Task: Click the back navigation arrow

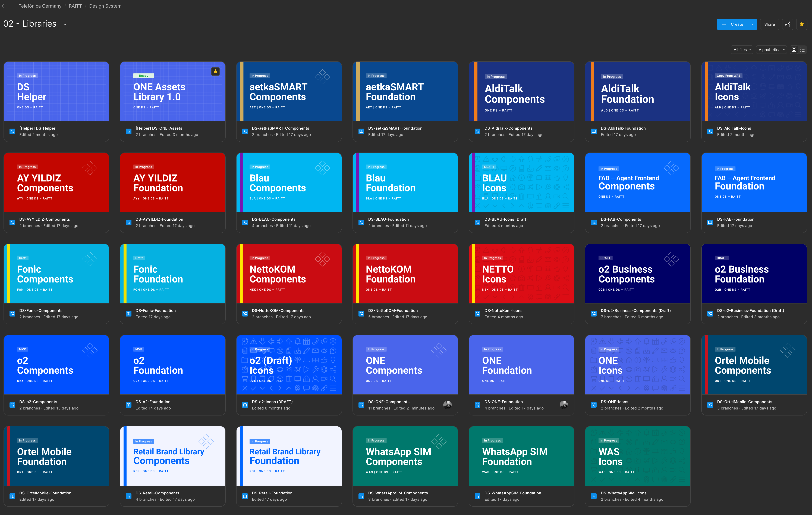Action: tap(3, 6)
